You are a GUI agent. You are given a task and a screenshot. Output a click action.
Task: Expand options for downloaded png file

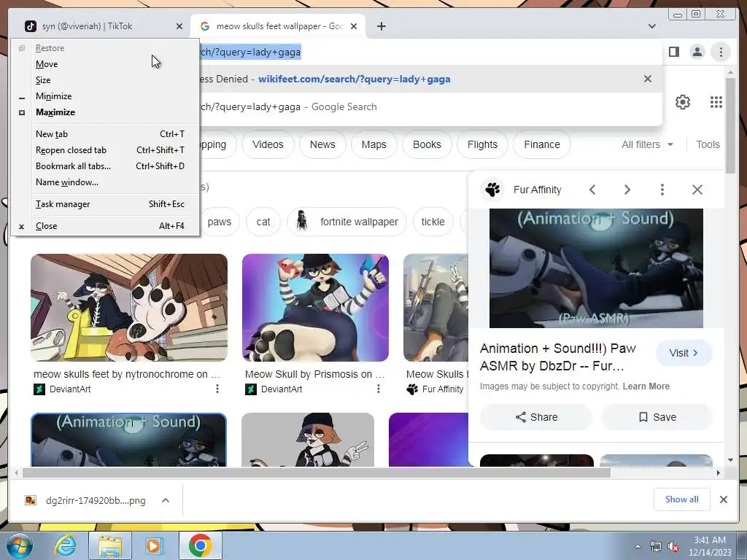point(166,500)
